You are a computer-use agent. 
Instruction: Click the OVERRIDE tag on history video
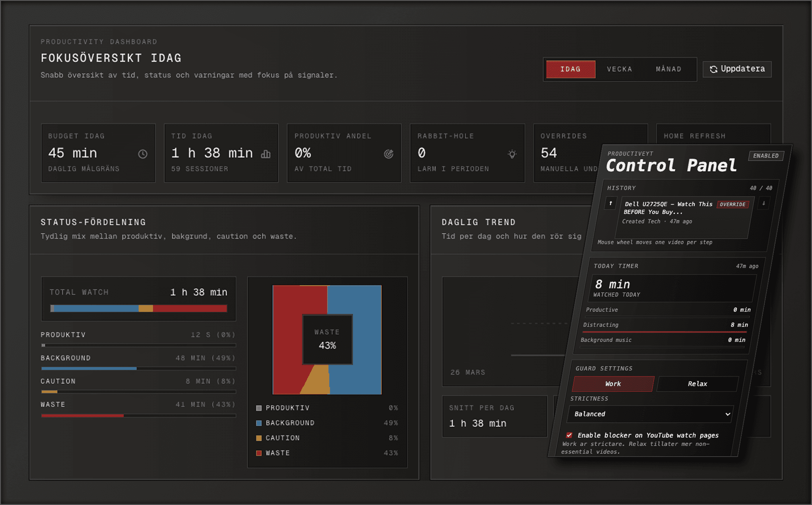(733, 204)
